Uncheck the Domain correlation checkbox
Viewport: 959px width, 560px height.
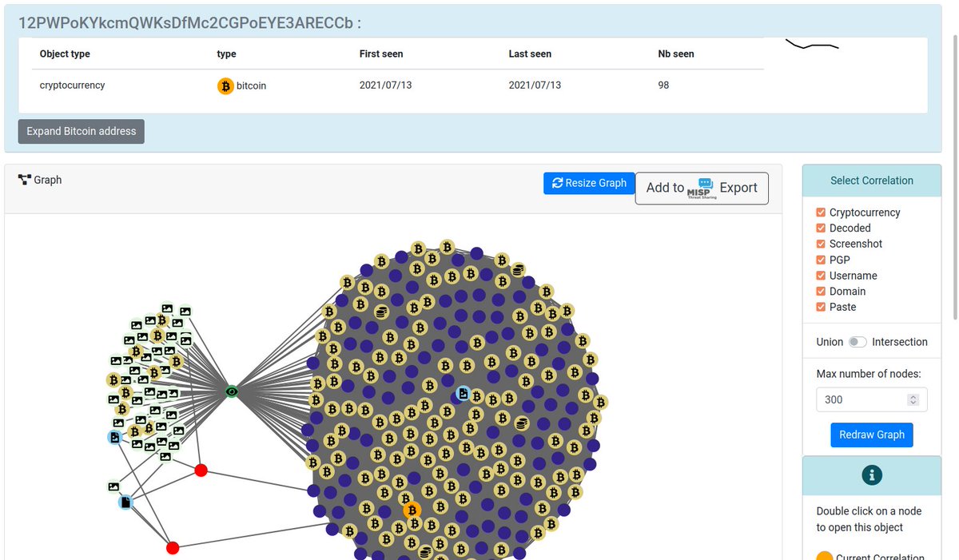point(821,292)
